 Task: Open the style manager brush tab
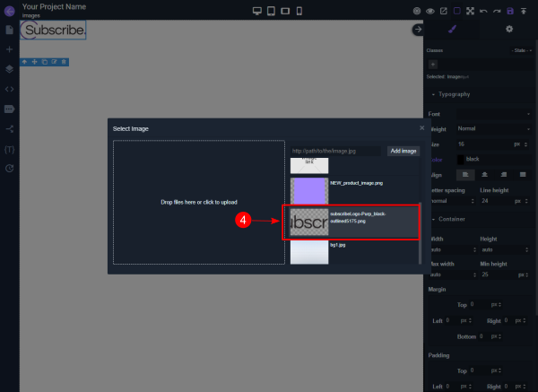[452, 30]
